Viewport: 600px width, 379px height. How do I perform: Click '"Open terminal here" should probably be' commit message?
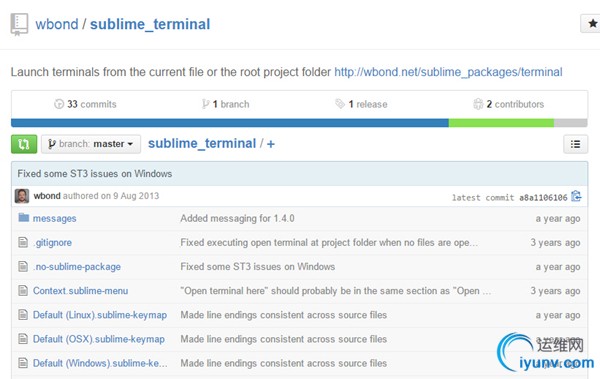tap(336, 291)
